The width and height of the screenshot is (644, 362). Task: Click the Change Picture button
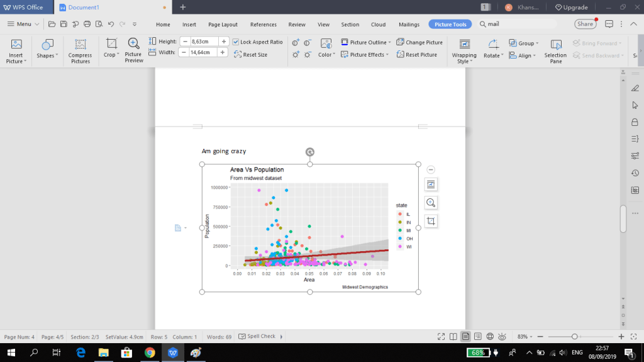(419, 42)
